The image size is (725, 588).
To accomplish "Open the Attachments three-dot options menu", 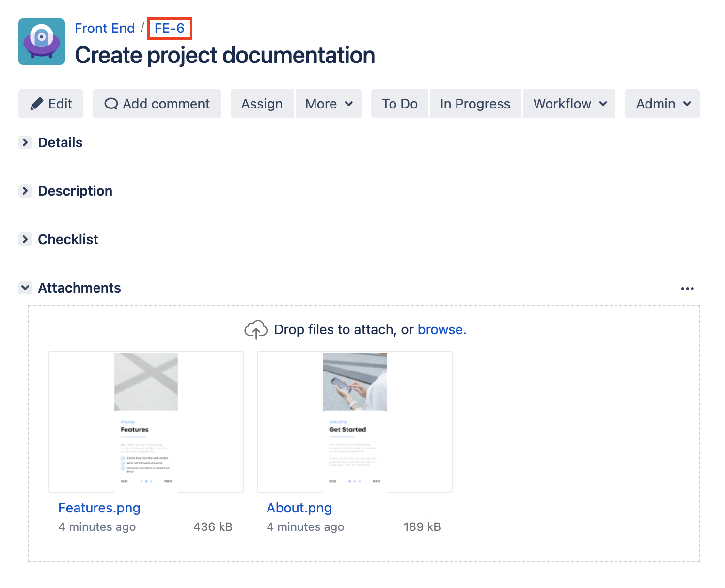I will tap(687, 289).
